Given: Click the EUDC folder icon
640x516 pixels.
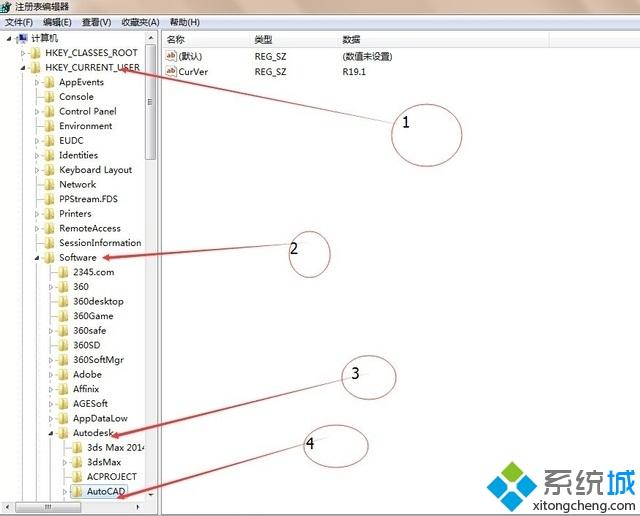Looking at the screenshot, I should point(49,141).
